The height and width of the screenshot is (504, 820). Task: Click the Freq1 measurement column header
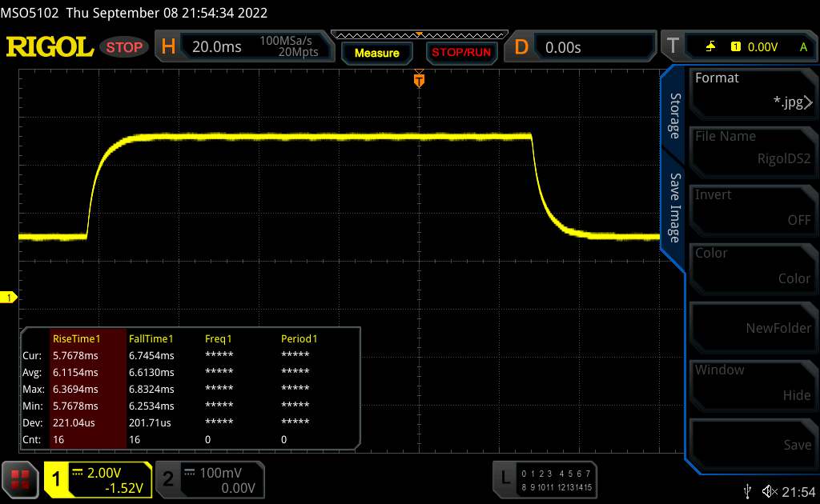coord(218,338)
